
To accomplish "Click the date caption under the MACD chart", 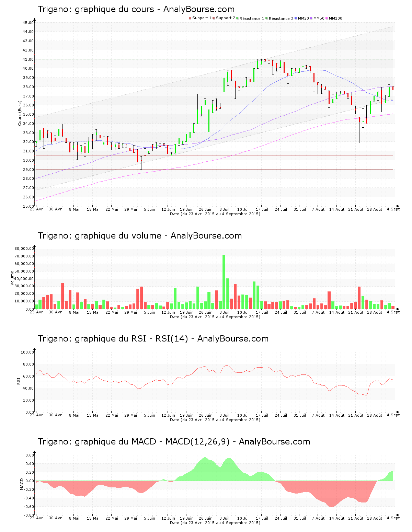I will [215, 523].
